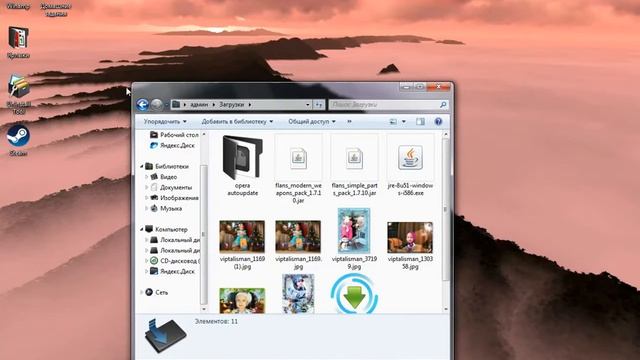Click the file list vertical scrollbar
This screenshot has width=640, height=360.
tap(445, 209)
